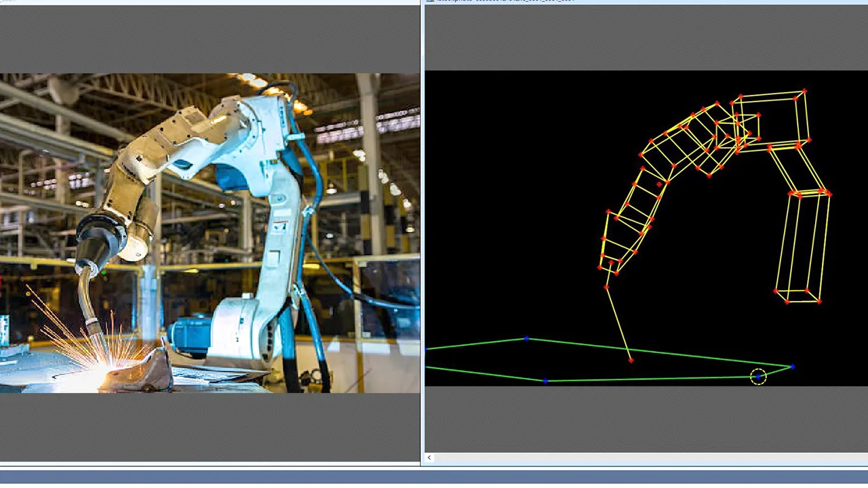Click the isolated red point inside the wireframe forearm

pyautogui.click(x=659, y=184)
